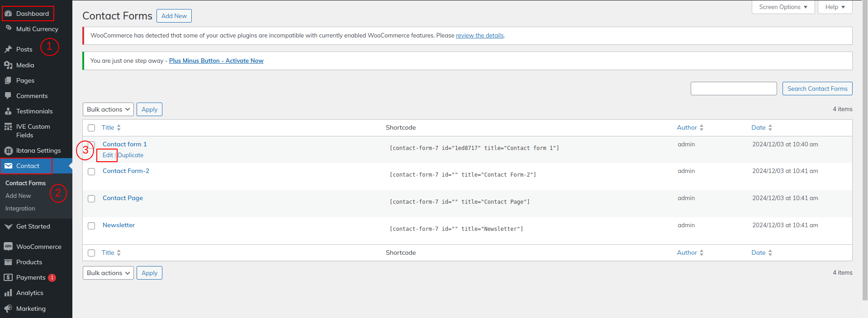Click the contact forms search input field

coord(733,89)
